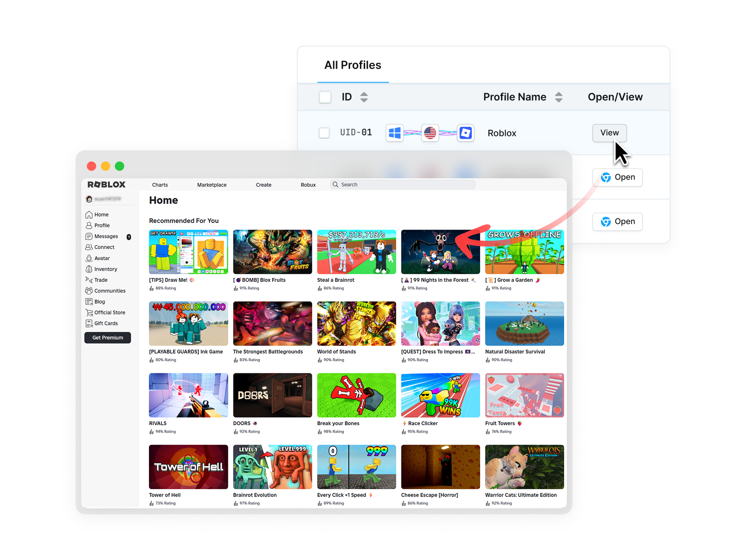The width and height of the screenshot is (747, 560).
Task: Open the Ink Game thumbnail
Action: click(189, 323)
